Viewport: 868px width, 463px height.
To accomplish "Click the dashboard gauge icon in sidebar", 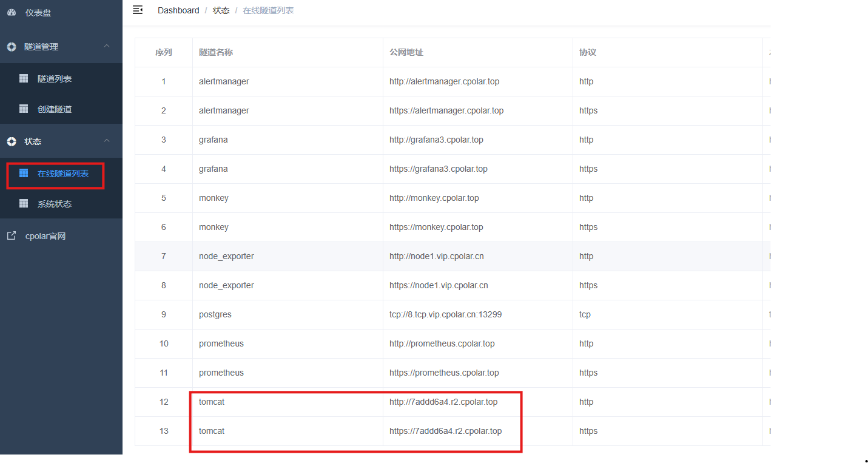I will pyautogui.click(x=12, y=13).
